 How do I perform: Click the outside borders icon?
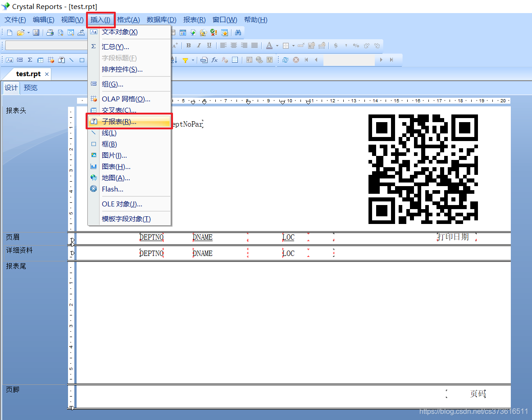coord(286,46)
